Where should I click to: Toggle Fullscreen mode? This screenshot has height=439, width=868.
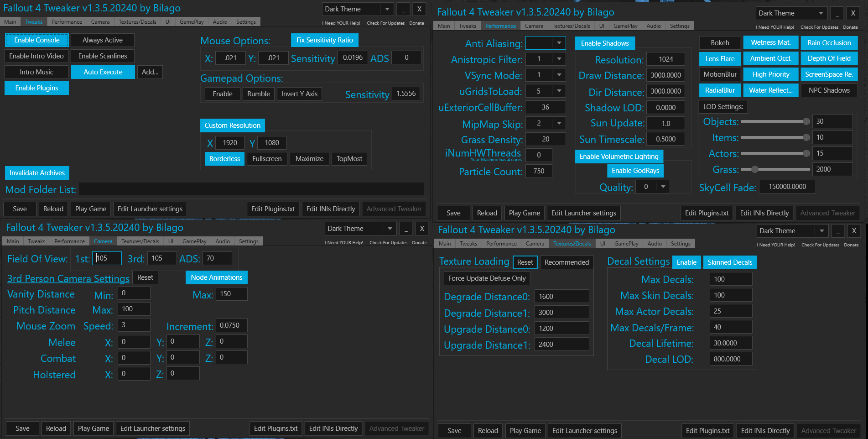click(267, 159)
